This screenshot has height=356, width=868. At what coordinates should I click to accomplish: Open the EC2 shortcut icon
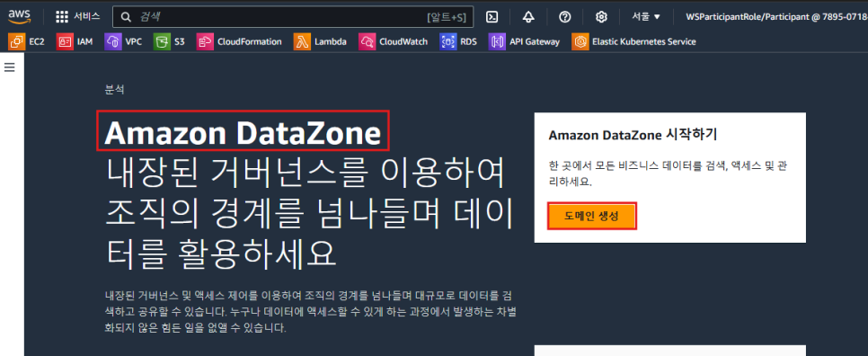coord(17,41)
